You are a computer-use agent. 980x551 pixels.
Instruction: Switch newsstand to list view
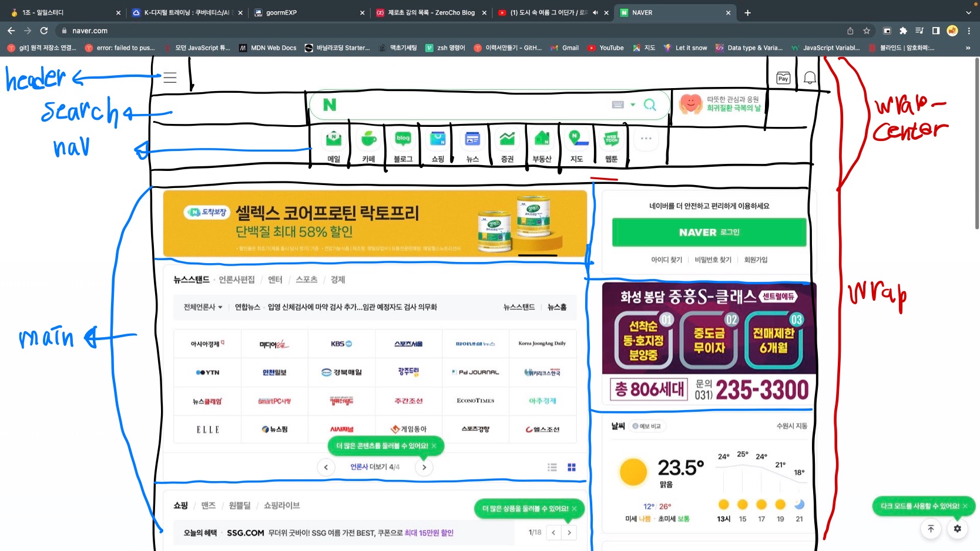pos(552,467)
